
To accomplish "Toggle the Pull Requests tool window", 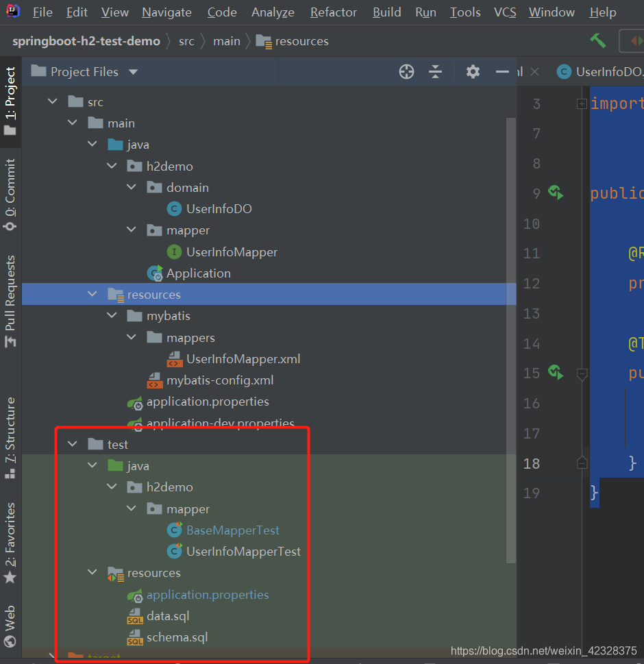I will coord(10,301).
